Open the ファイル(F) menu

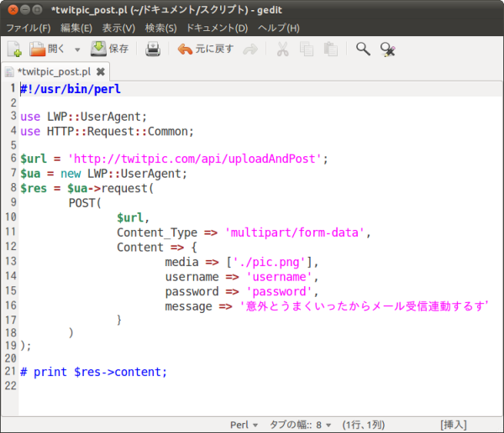click(x=28, y=29)
